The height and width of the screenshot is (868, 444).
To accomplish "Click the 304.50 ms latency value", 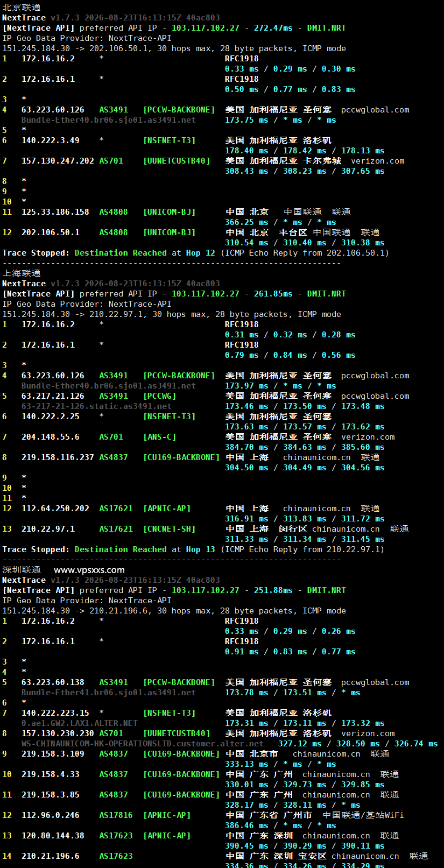I will pyautogui.click(x=246, y=468).
